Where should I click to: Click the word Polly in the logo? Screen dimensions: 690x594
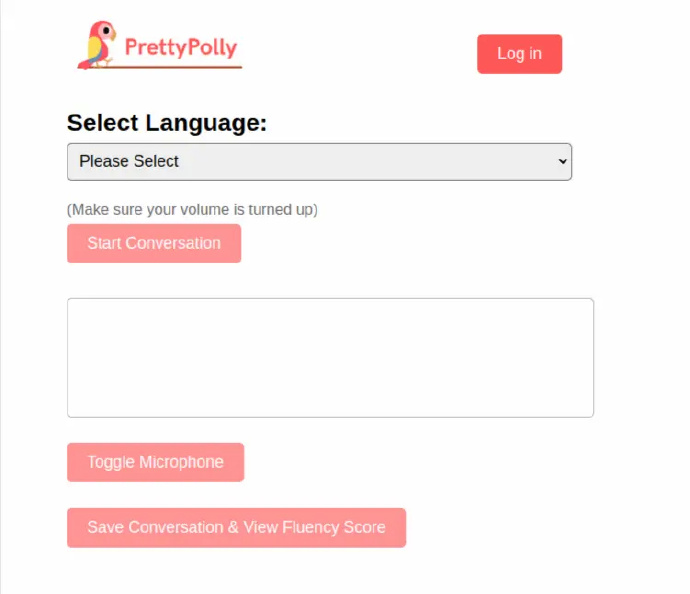pos(208,48)
